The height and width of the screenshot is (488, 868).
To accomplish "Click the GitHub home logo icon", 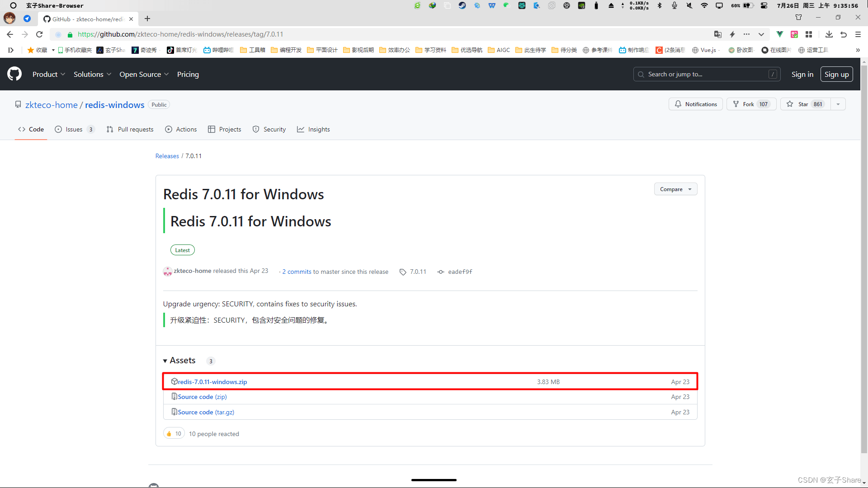I will 14,73.
